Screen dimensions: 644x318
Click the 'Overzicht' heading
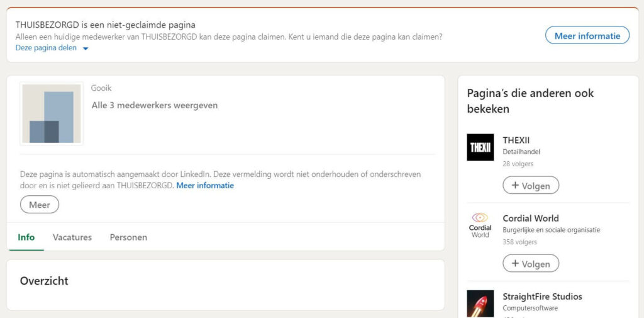pyautogui.click(x=44, y=281)
